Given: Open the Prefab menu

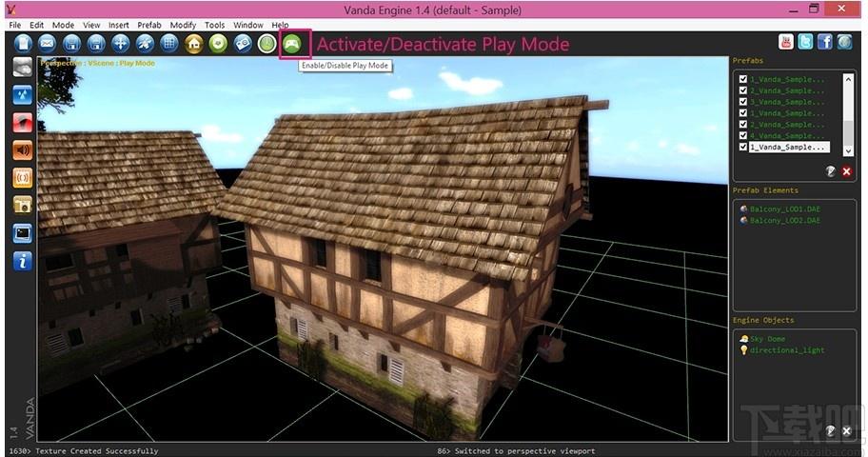Looking at the screenshot, I should (149, 25).
